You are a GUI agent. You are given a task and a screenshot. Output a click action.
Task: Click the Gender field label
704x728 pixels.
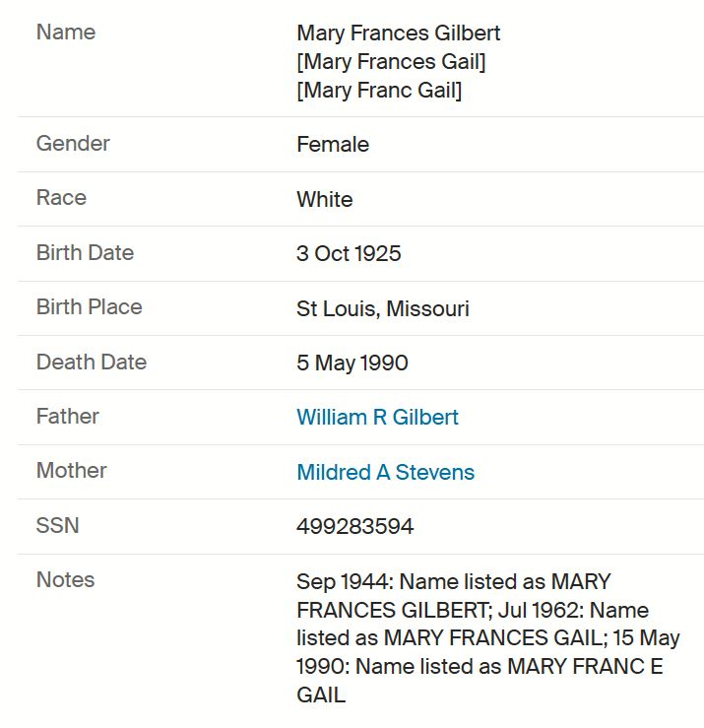(x=73, y=144)
